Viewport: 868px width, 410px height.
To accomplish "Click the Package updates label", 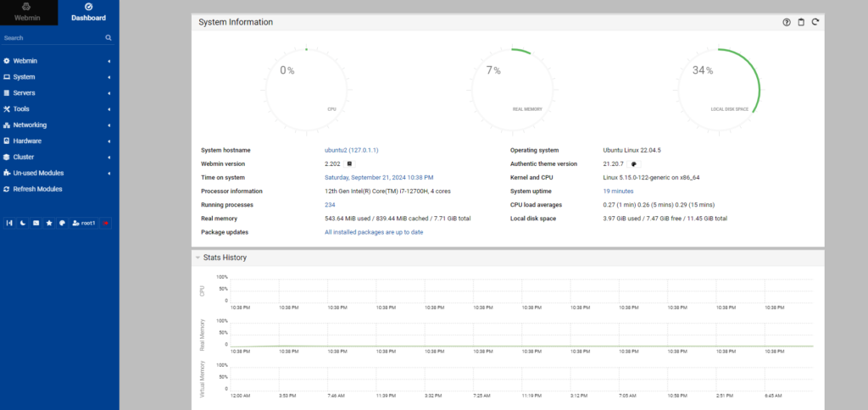I will (x=225, y=232).
